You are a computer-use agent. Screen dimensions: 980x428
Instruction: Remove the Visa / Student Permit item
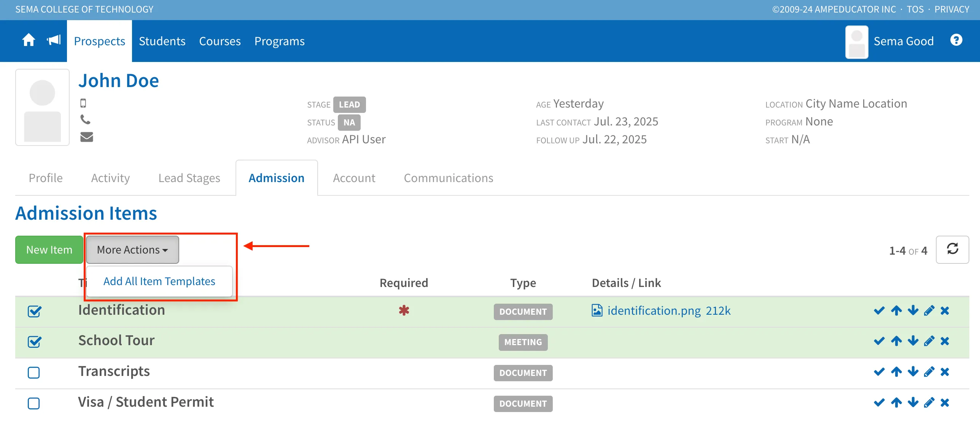click(945, 403)
